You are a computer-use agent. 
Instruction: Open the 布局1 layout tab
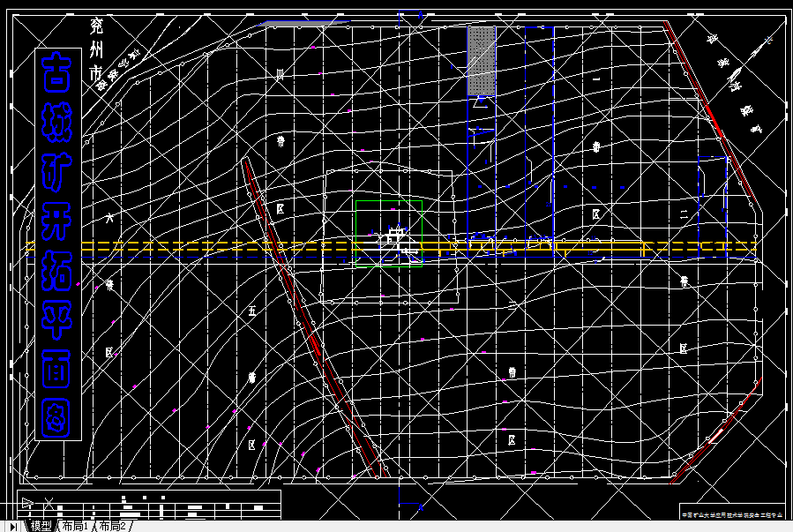tap(75, 526)
